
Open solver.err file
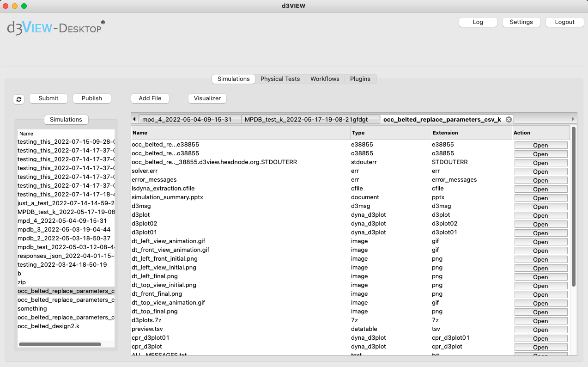click(x=541, y=171)
